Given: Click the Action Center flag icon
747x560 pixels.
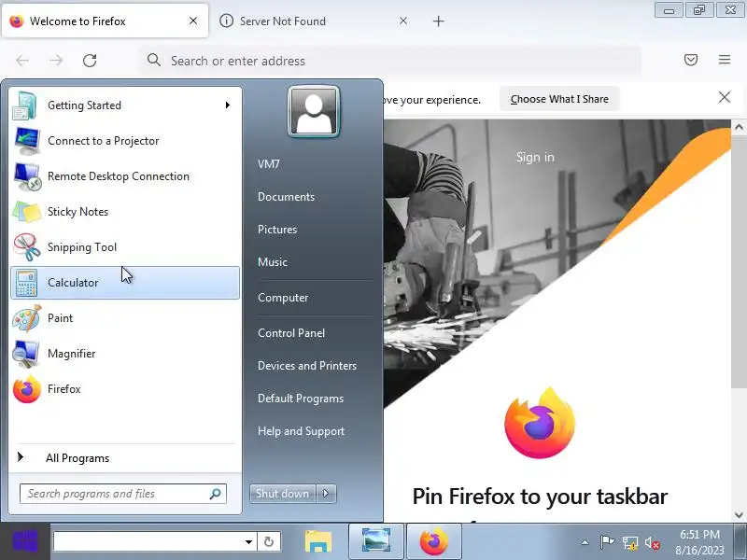Looking at the screenshot, I should tap(607, 542).
